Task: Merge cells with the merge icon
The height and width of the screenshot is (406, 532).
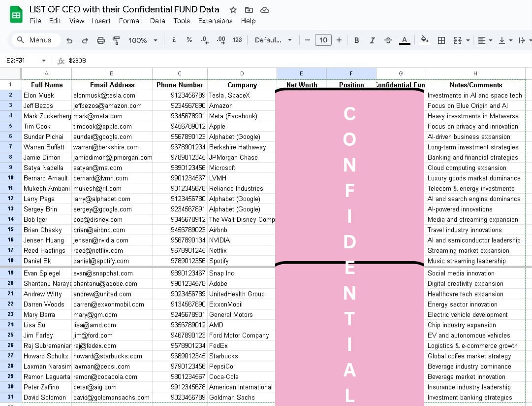Action: [x=457, y=40]
